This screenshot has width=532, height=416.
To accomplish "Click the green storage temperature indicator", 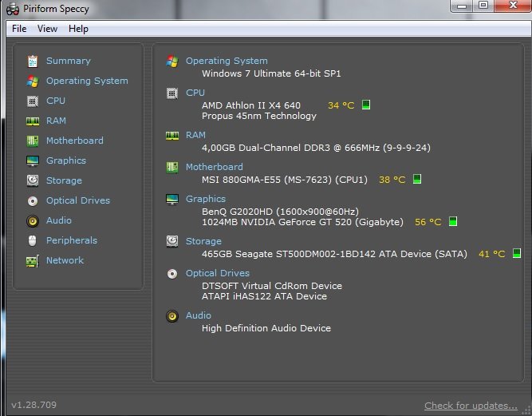I will pyautogui.click(x=516, y=254).
